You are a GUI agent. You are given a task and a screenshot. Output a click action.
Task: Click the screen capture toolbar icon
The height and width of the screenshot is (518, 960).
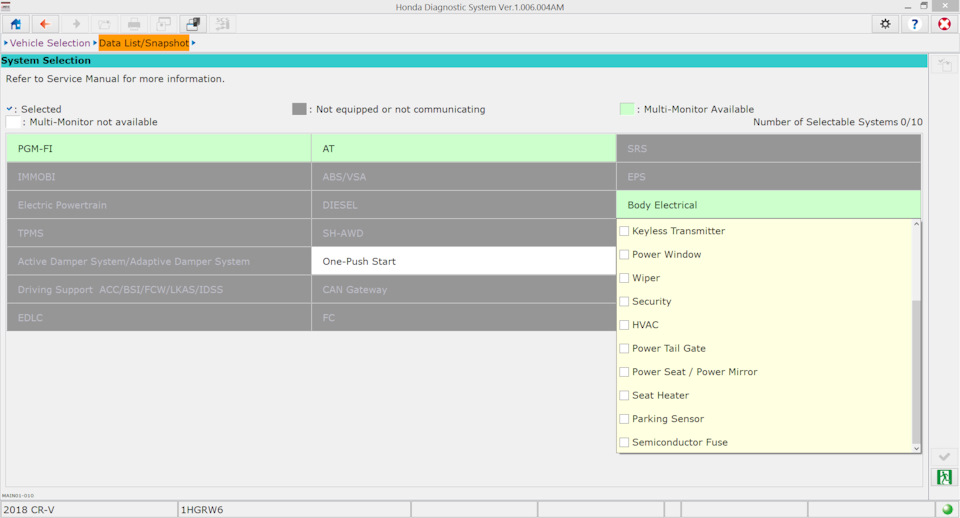(x=163, y=24)
